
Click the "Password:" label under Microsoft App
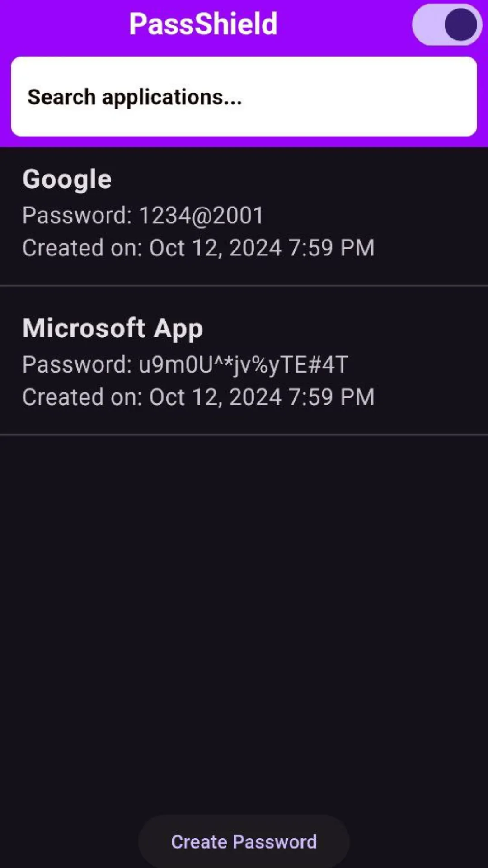pos(77,364)
